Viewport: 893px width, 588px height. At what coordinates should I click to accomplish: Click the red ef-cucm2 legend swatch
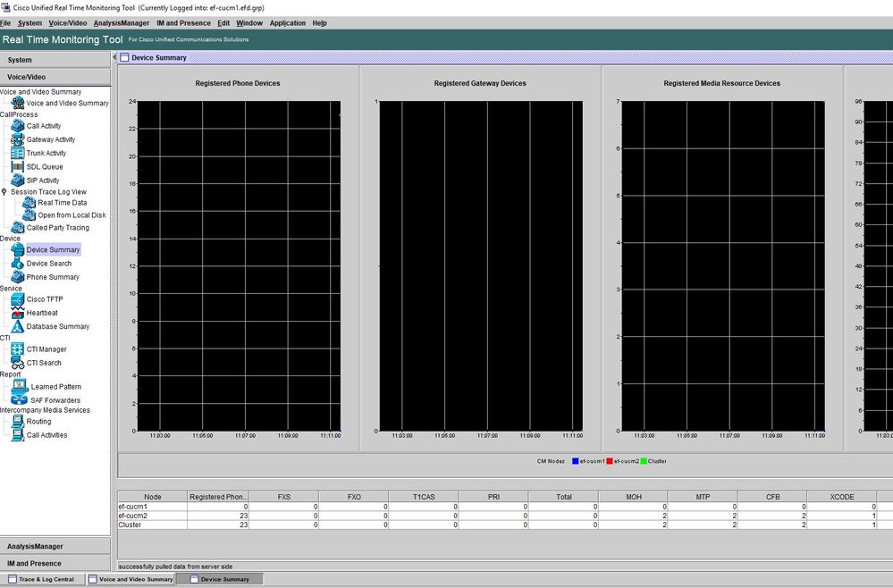coord(610,461)
